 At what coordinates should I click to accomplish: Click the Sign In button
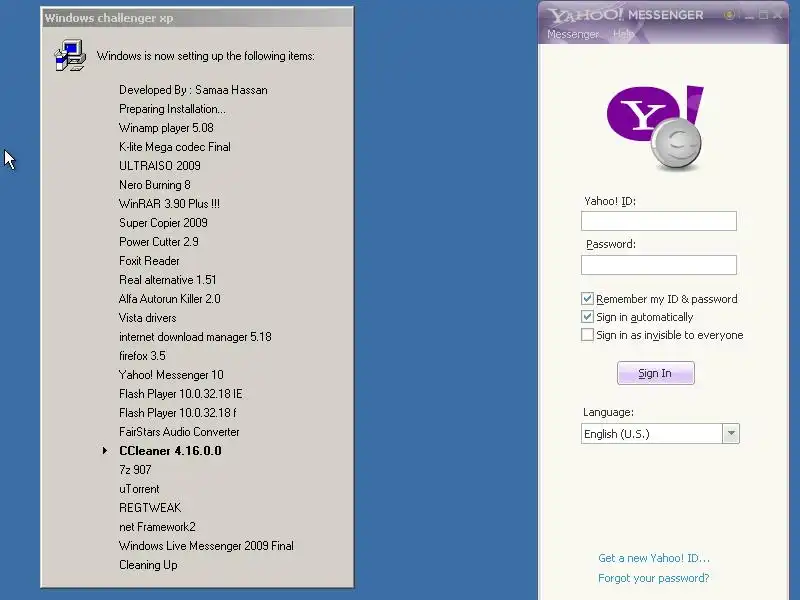[x=656, y=373]
